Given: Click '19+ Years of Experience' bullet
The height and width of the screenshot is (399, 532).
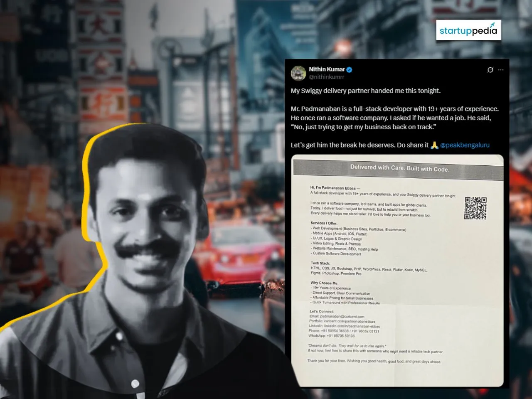Looking at the screenshot, I should click(x=331, y=288).
